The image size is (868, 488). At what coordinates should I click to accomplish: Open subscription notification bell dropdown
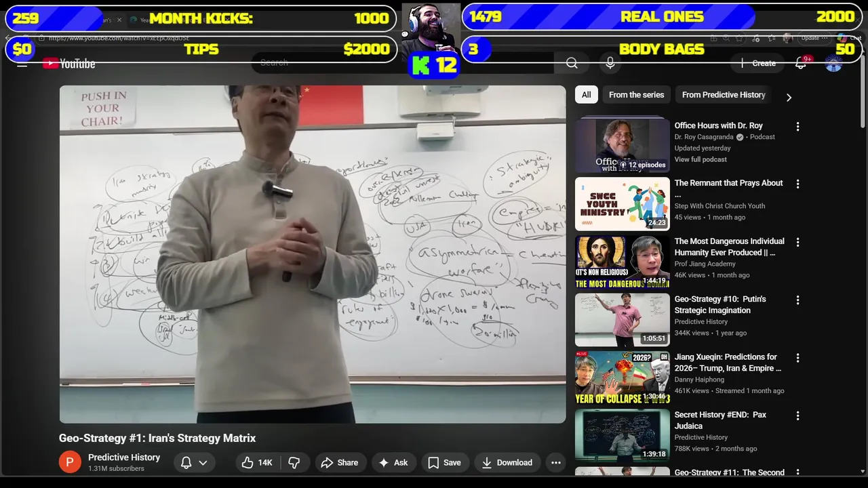(x=194, y=462)
